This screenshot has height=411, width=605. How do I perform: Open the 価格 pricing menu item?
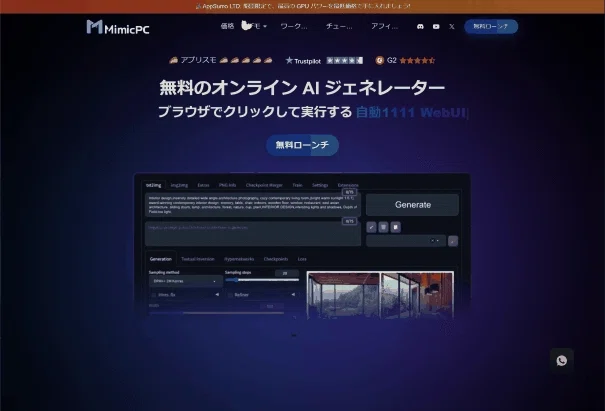click(227, 26)
